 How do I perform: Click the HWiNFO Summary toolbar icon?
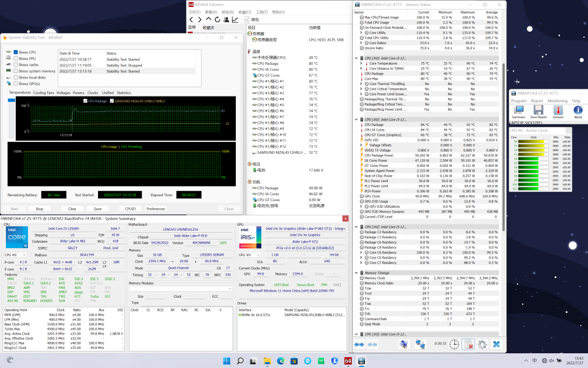click(518, 111)
